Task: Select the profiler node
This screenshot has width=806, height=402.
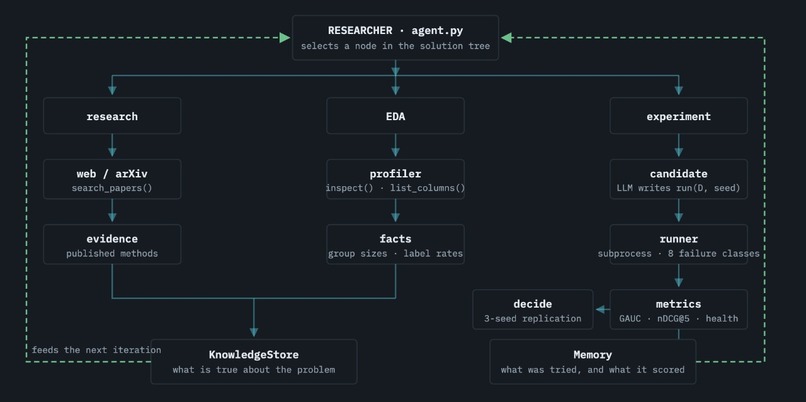Action: point(395,179)
